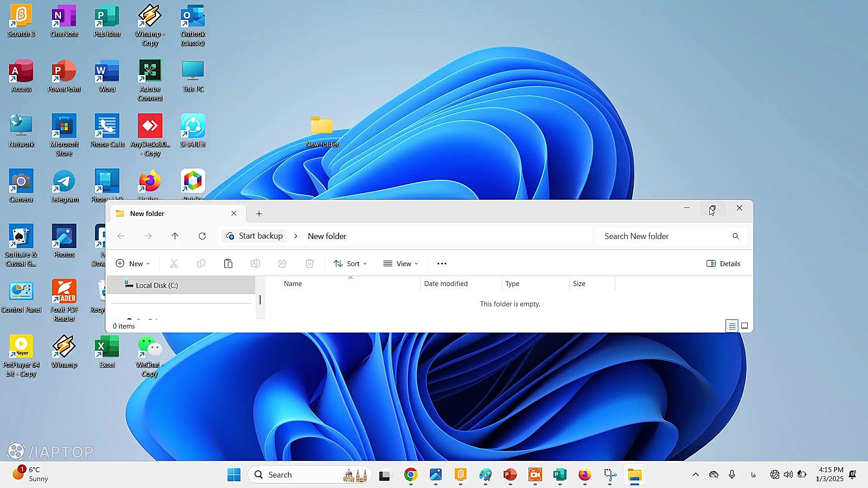The height and width of the screenshot is (488, 868).
Task: Go up one folder level
Action: click(175, 236)
